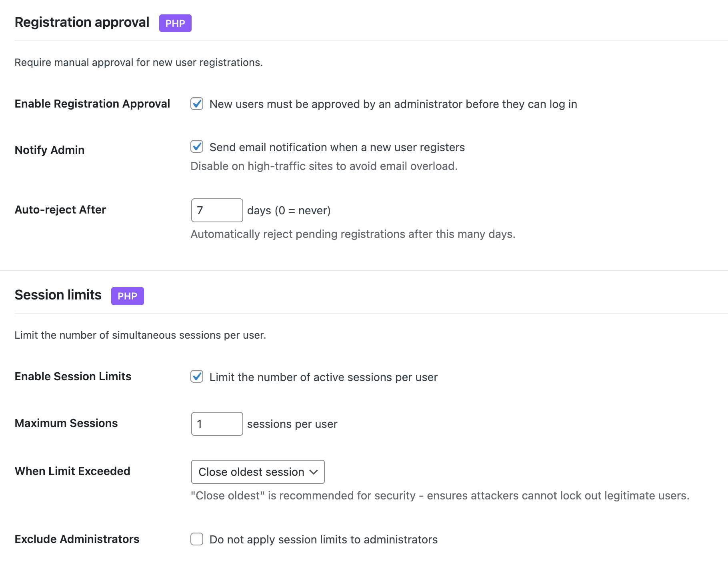728x571 pixels.
Task: Focus the Maximum Sessions number field
Action: (x=217, y=424)
